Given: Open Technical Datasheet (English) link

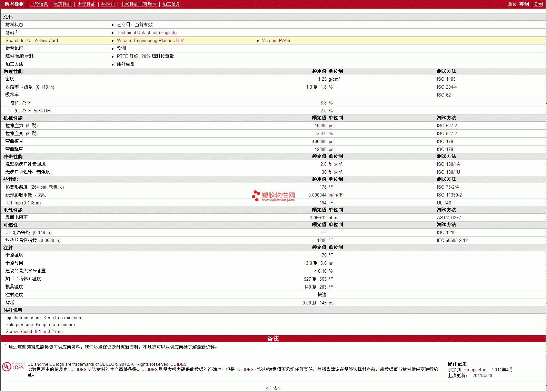Looking at the screenshot, I should click(x=147, y=33).
